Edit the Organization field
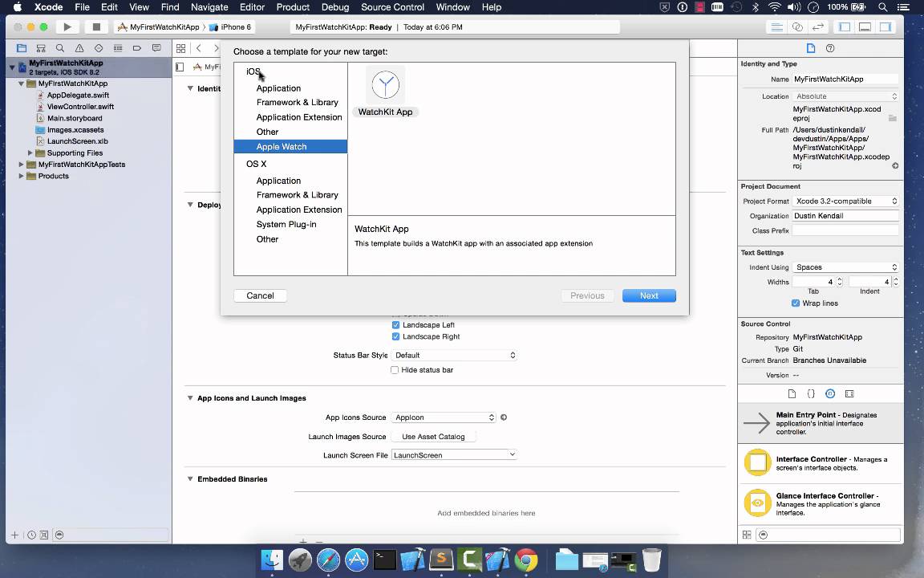The image size is (924, 578). click(845, 216)
